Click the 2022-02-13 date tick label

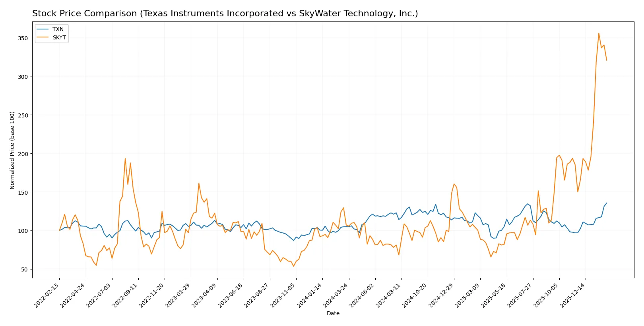(48, 295)
